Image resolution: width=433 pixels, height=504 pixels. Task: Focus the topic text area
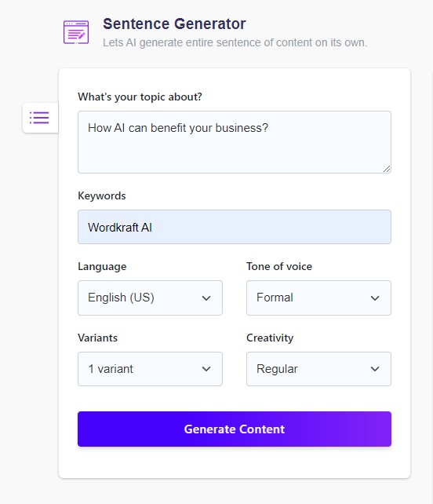pyautogui.click(x=235, y=142)
